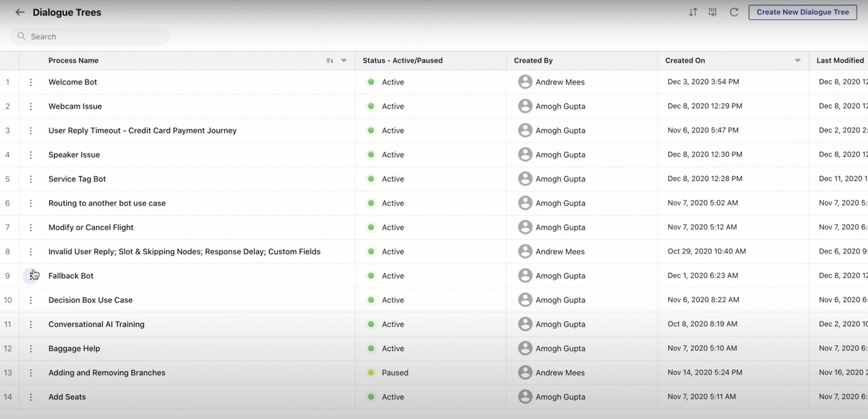Image resolution: width=868 pixels, height=419 pixels.
Task: Click the column settings icon near the toolbar
Action: (712, 12)
